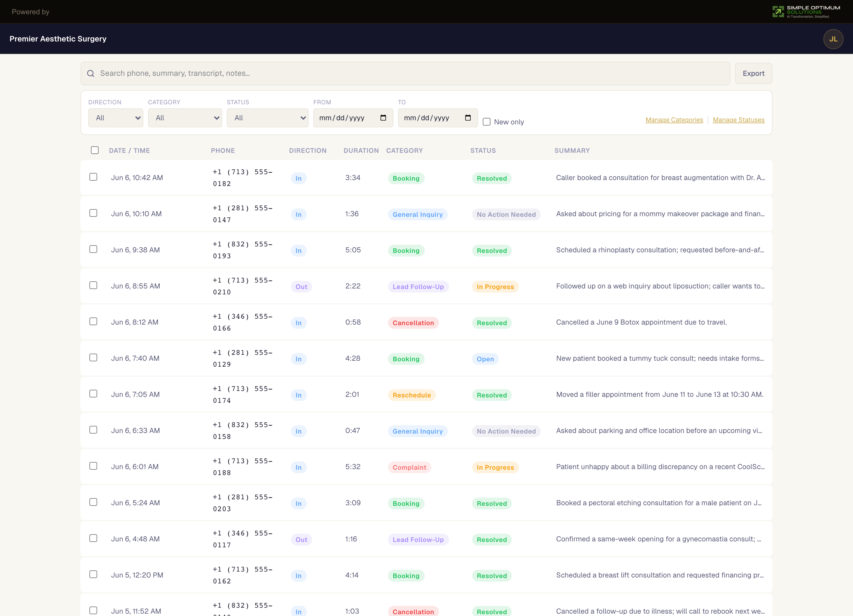
Task: Click the In badge on the 6:33 AM call
Action: pyautogui.click(x=298, y=431)
